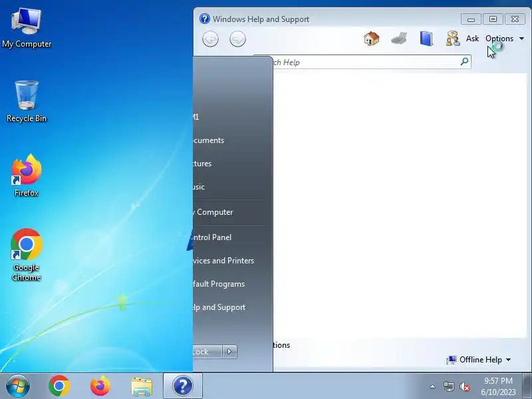Click the Back arrow in Help and Support
Image resolution: width=532 pixels, height=399 pixels.
point(210,39)
